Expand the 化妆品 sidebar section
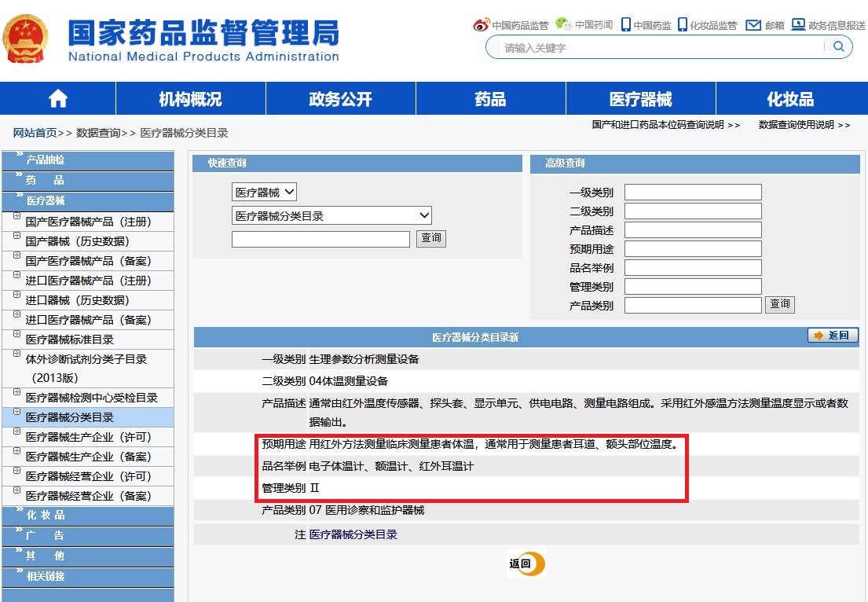The image size is (868, 602). click(x=88, y=515)
